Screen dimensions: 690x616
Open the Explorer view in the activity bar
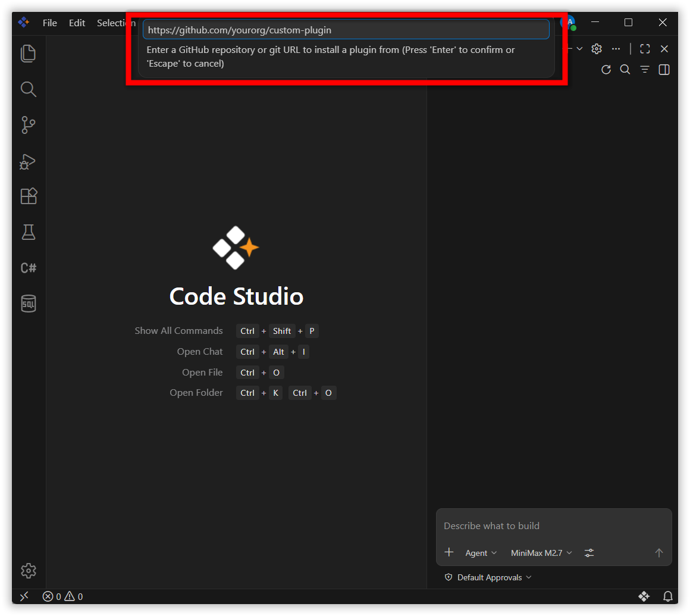point(28,54)
